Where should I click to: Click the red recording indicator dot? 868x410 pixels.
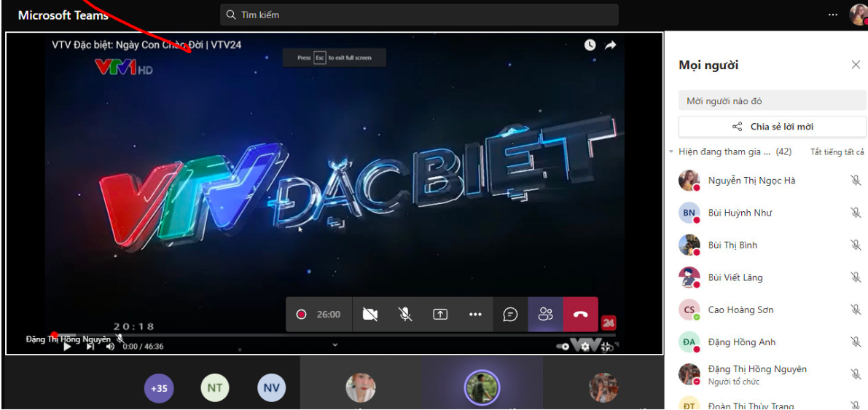click(x=301, y=315)
